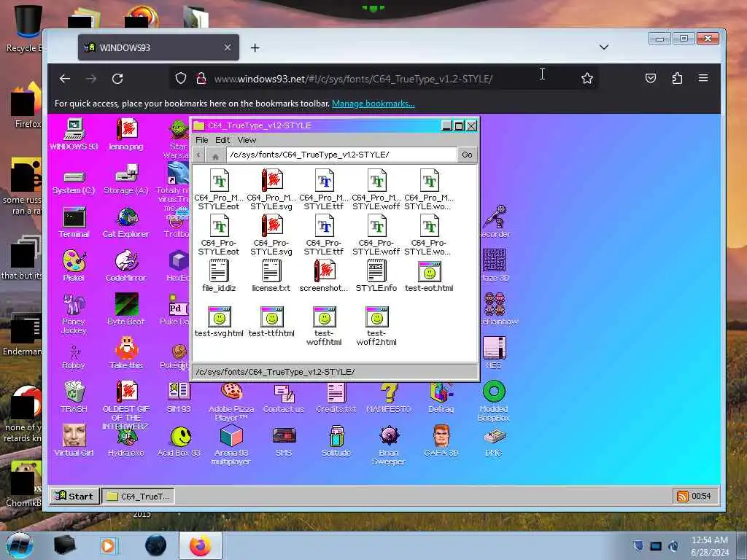Select the C64_Pro-STYLE.svg file
This screenshot has height=560, width=747.
(x=271, y=235)
